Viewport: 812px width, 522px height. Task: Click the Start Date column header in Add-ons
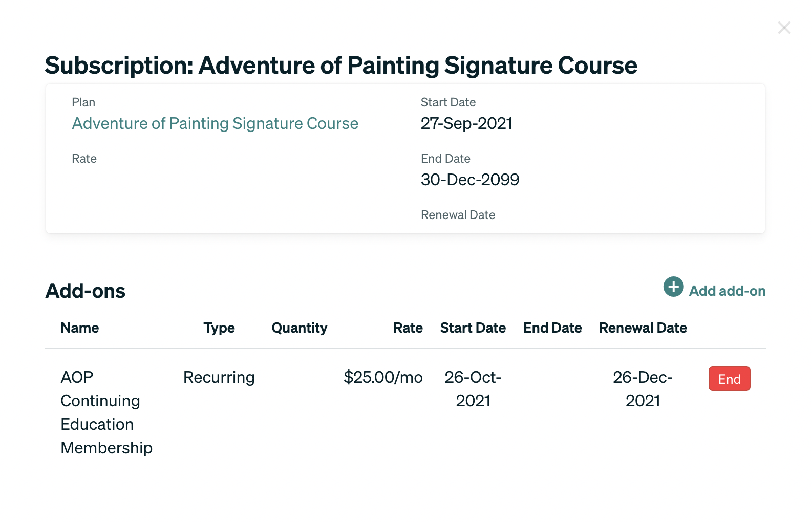click(x=473, y=328)
